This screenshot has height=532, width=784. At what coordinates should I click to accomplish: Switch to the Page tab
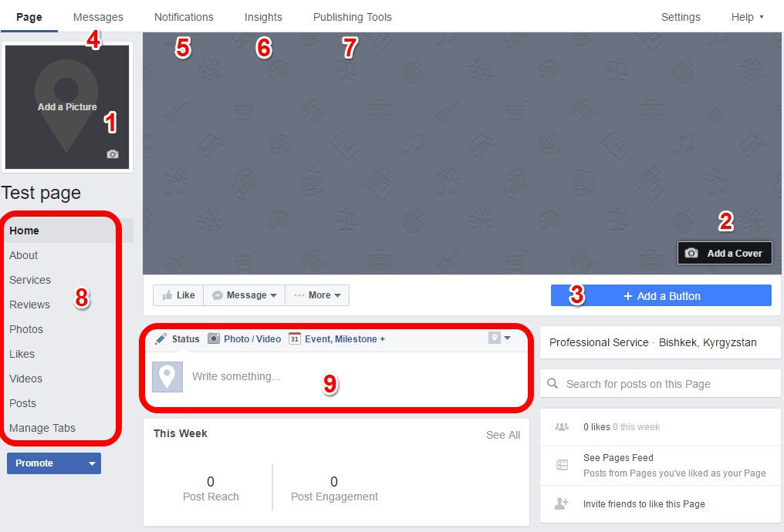(29, 17)
